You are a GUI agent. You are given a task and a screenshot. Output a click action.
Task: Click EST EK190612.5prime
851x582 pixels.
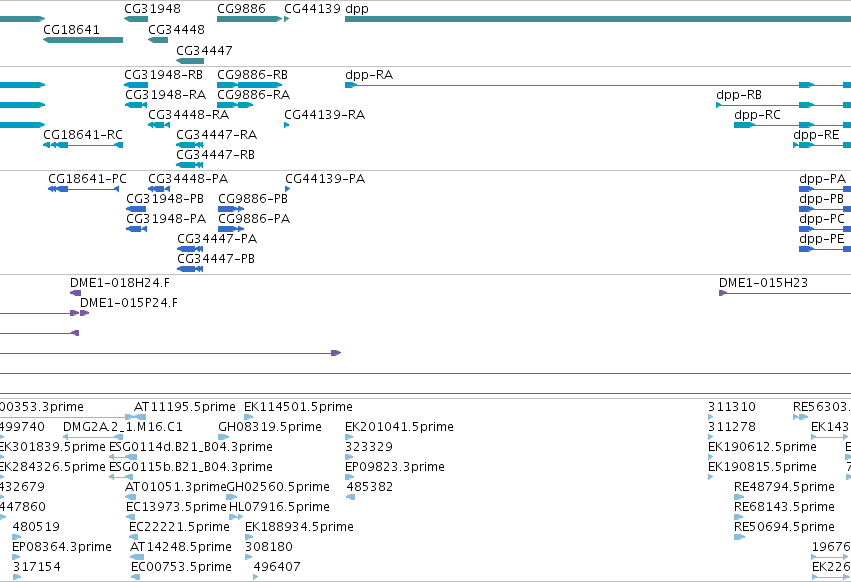[762, 447]
